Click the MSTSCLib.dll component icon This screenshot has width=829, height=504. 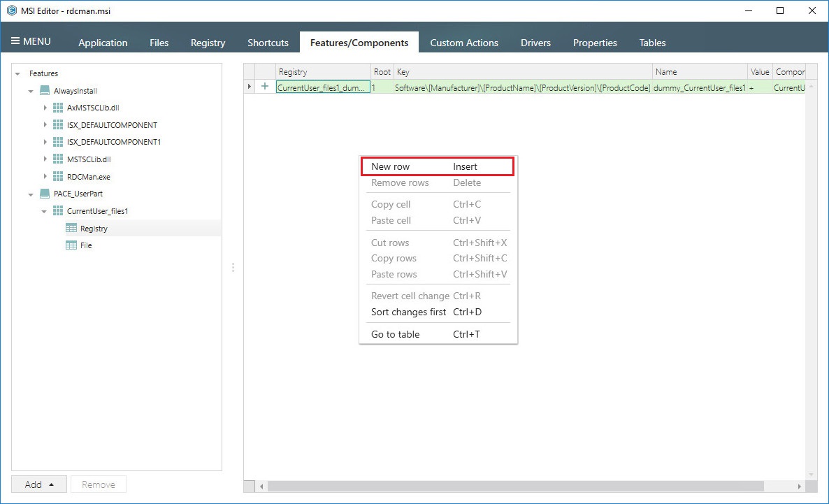[x=58, y=159]
